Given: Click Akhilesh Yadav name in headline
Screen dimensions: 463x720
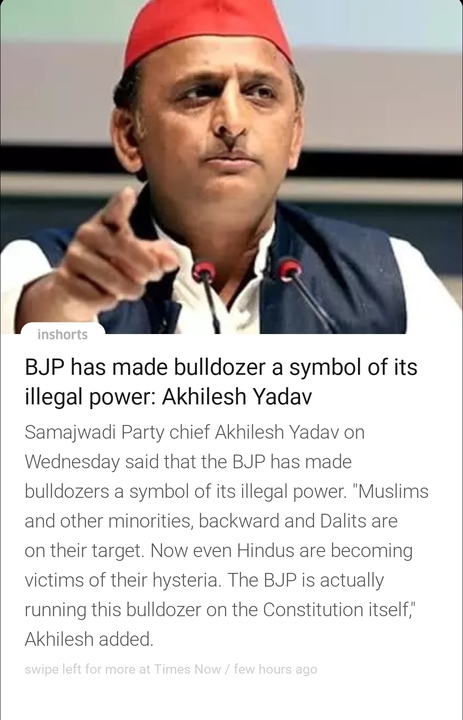Looking at the screenshot, I should point(237,396).
